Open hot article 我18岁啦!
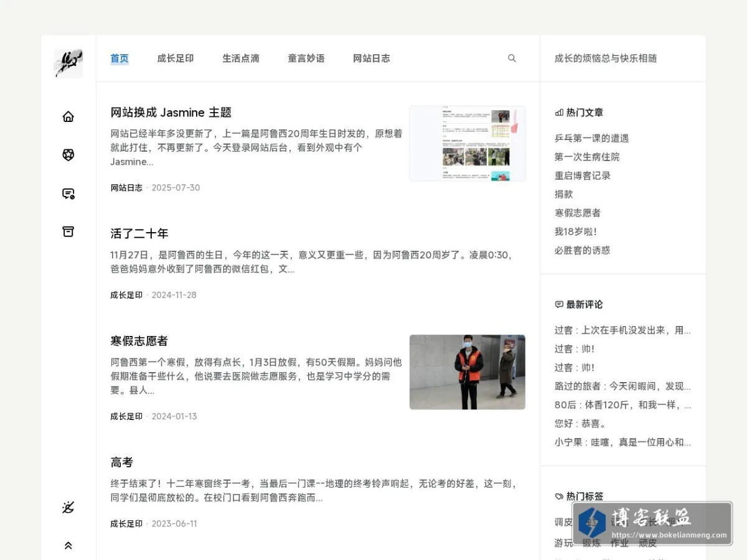The height and width of the screenshot is (560, 747). click(576, 231)
